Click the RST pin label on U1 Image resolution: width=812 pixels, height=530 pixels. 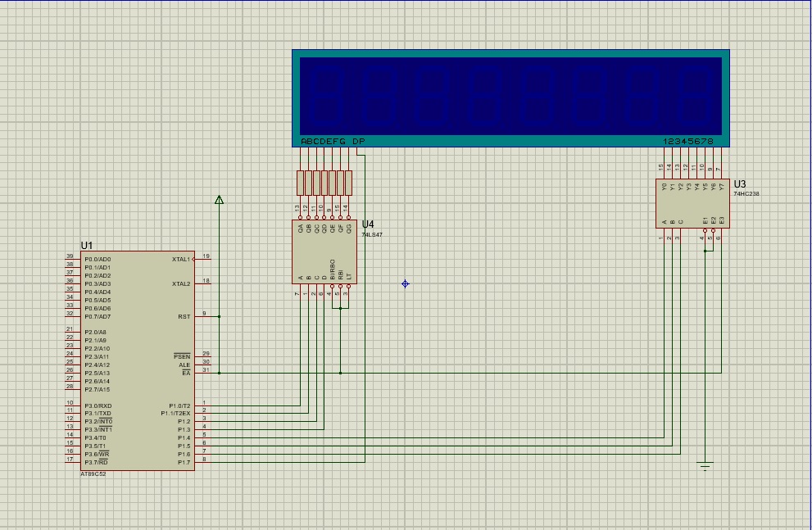[184, 316]
